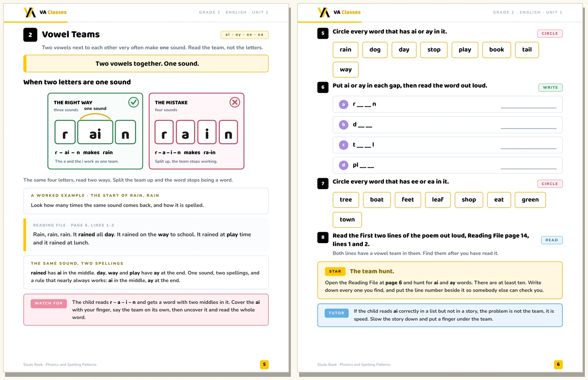Select the word card 'day'
The image size is (588, 380).
pos(404,50)
